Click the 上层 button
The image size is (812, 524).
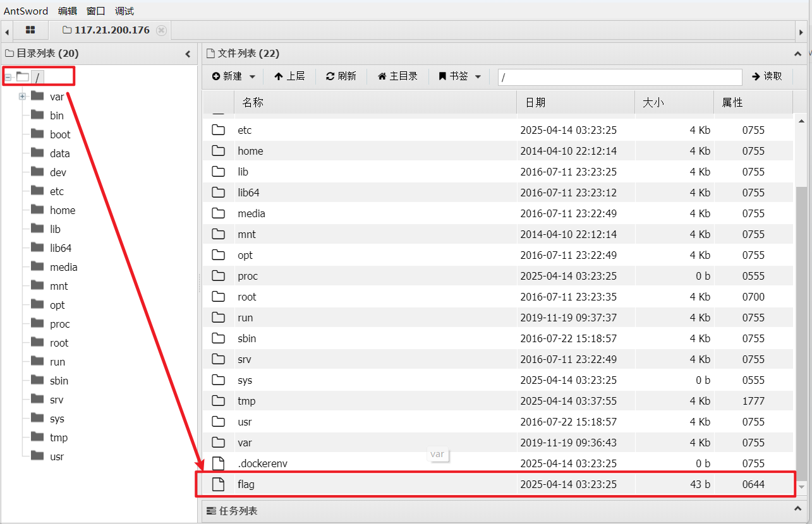point(289,76)
